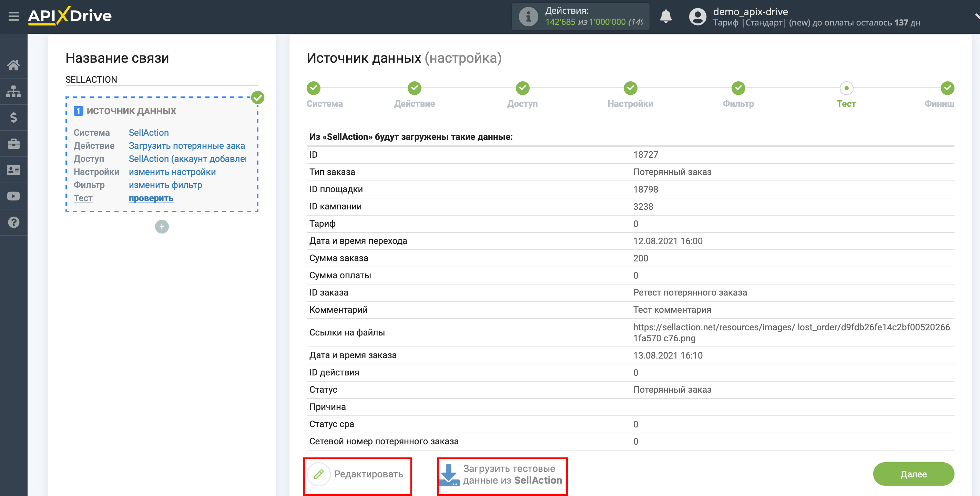The image size is (980, 496).
Task: Open the connections sitemap icon in sidebar
Action: tap(14, 91)
